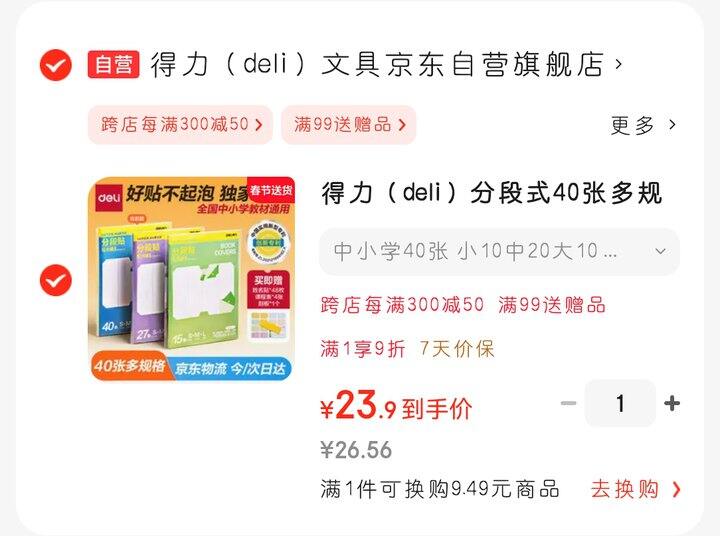
Task: Tap the 去换购 link
Action: pos(624,489)
